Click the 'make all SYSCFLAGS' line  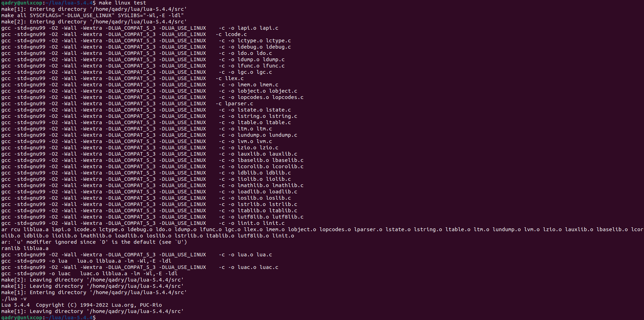point(92,15)
